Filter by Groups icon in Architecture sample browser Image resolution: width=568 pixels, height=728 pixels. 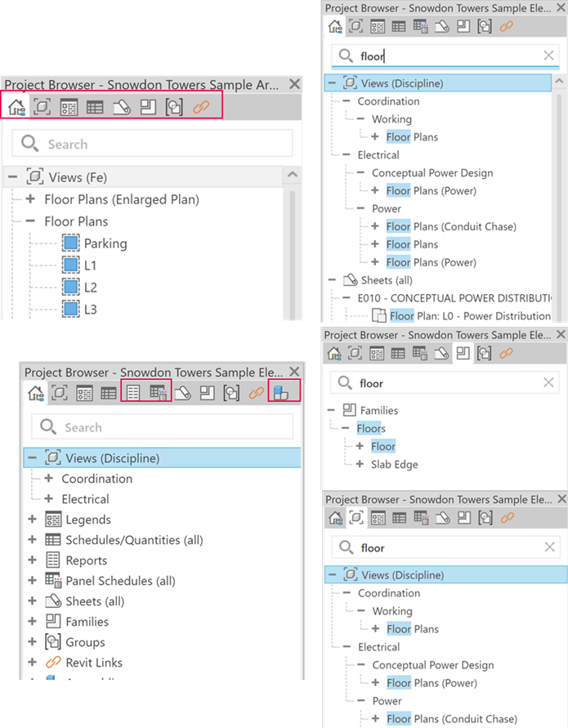(174, 107)
